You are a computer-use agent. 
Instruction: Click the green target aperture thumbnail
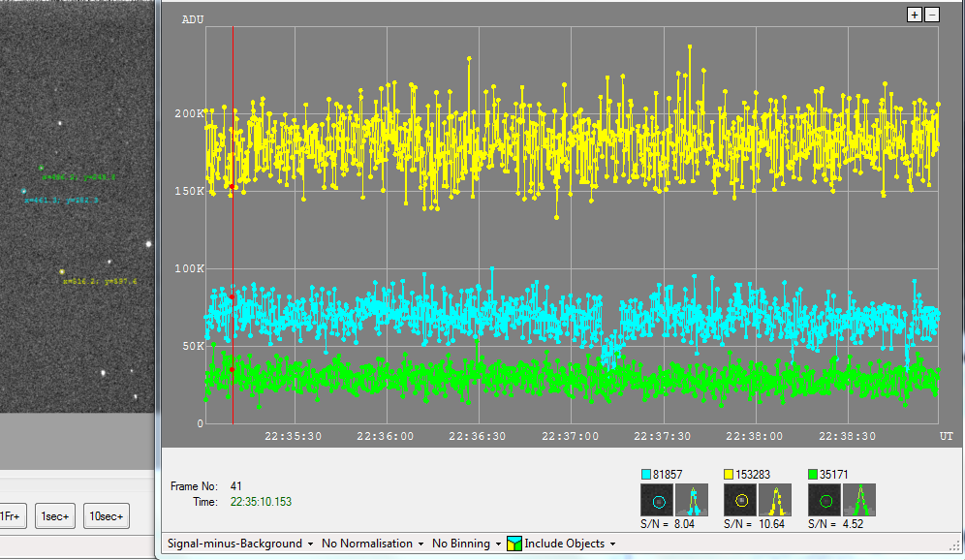pos(825,501)
